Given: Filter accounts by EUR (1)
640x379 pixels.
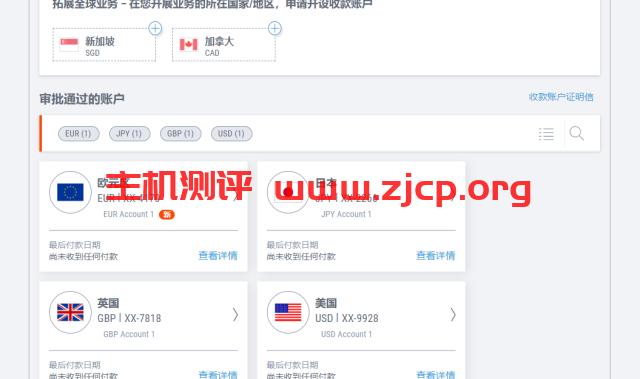Looking at the screenshot, I should pyautogui.click(x=78, y=134).
